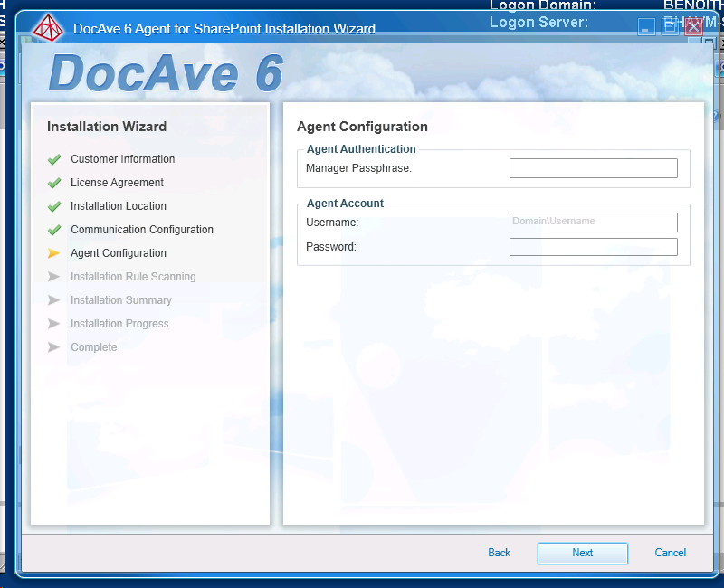The image size is (724, 588).
Task: Click into the Username input field
Action: coord(593,222)
